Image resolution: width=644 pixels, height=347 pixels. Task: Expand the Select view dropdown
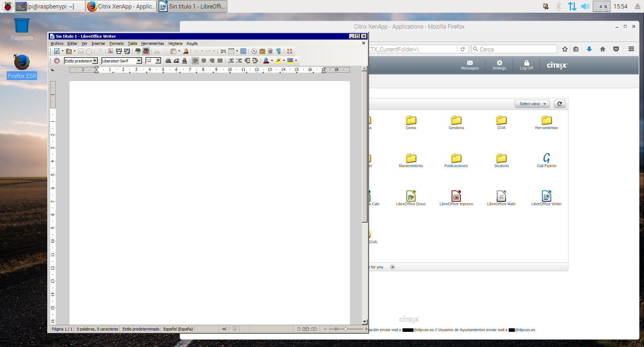pos(532,104)
